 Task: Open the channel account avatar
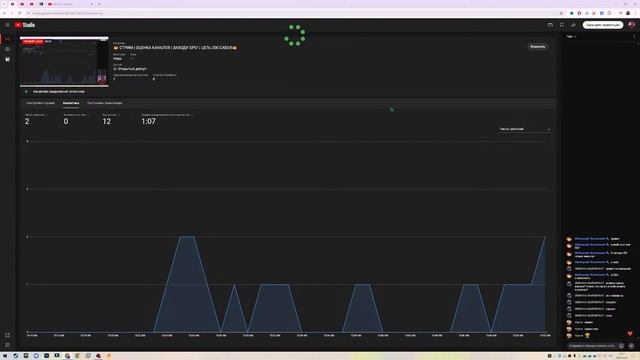(x=632, y=25)
